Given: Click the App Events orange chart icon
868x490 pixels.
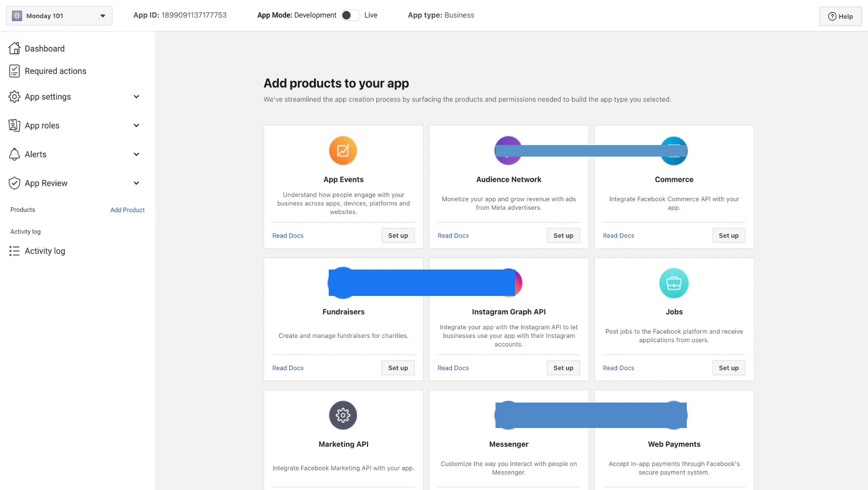Looking at the screenshot, I should click(x=343, y=150).
